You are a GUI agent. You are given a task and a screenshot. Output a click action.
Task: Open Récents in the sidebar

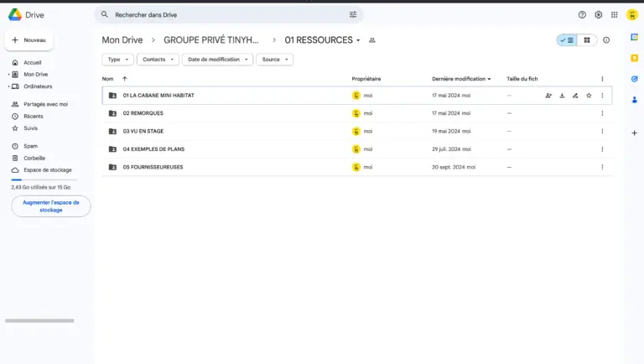click(x=34, y=117)
